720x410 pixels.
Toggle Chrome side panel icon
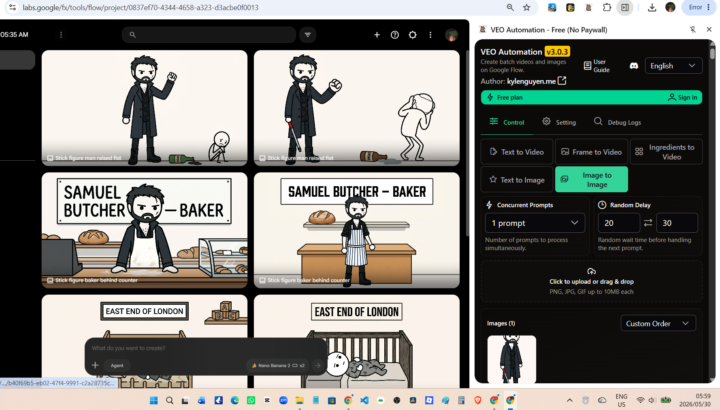(625, 7)
